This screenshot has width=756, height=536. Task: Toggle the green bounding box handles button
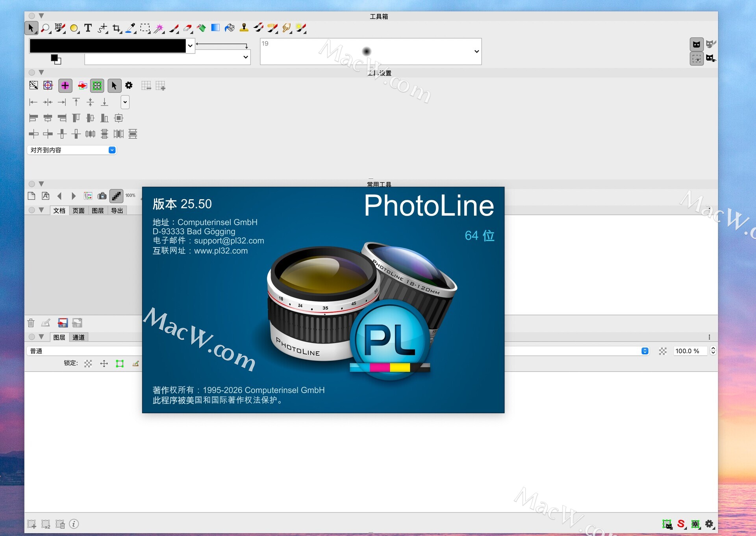97,85
